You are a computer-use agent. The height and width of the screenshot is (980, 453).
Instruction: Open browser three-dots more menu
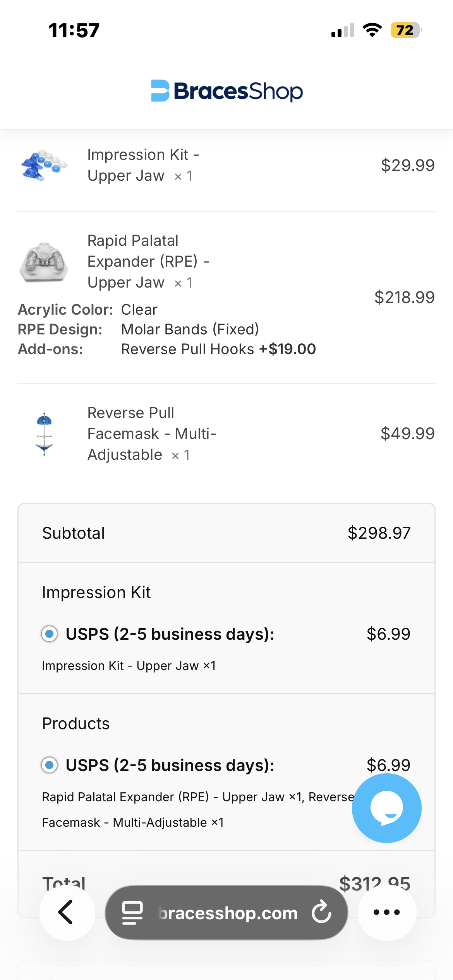click(386, 912)
